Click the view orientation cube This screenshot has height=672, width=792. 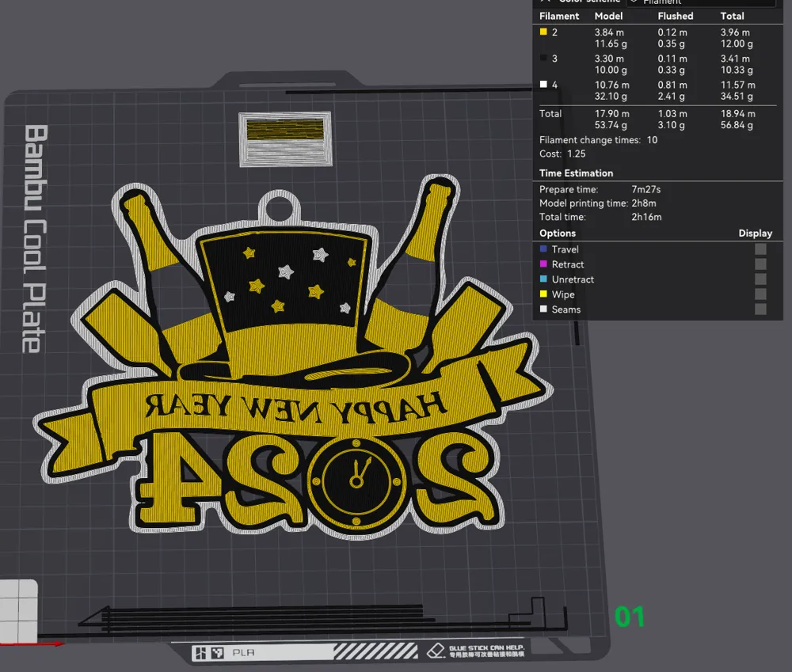[18, 600]
